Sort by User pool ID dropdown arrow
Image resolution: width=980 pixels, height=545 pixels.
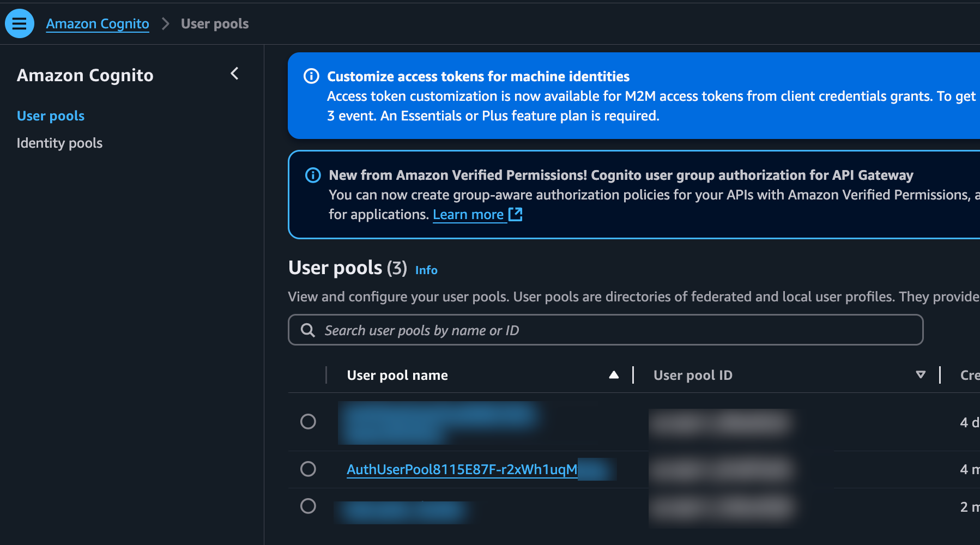coord(921,375)
